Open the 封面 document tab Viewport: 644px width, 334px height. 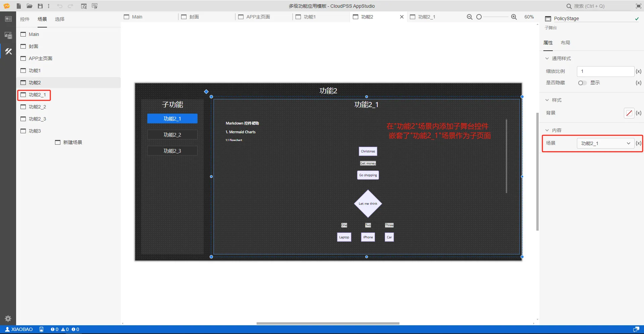coord(207,17)
